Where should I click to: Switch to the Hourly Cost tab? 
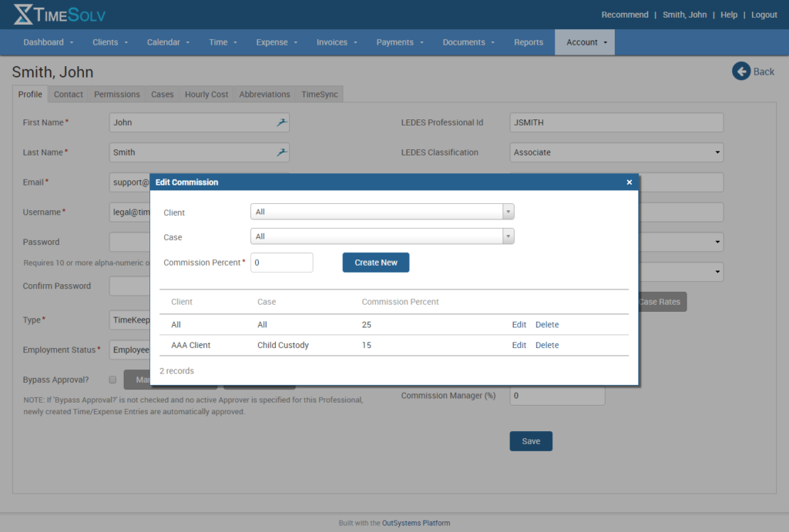pos(206,94)
